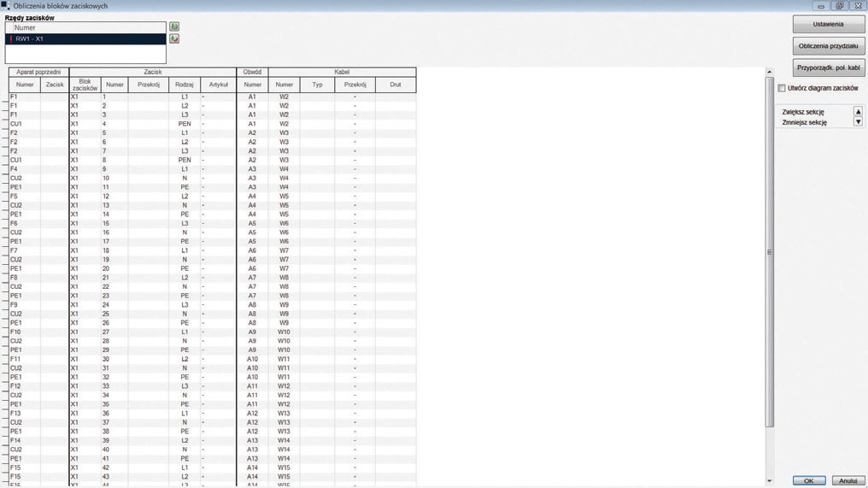Click the Blok zacisków column header
868x488 pixels.
click(85, 85)
